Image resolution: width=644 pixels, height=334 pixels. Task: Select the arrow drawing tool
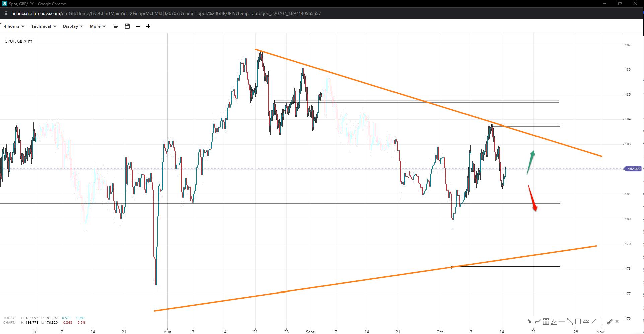click(x=529, y=321)
